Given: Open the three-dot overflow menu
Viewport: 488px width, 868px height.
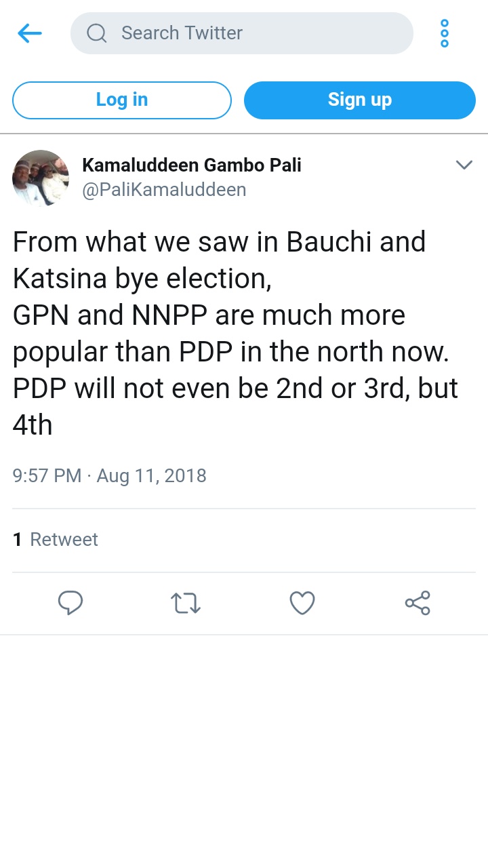Looking at the screenshot, I should pyautogui.click(x=445, y=33).
